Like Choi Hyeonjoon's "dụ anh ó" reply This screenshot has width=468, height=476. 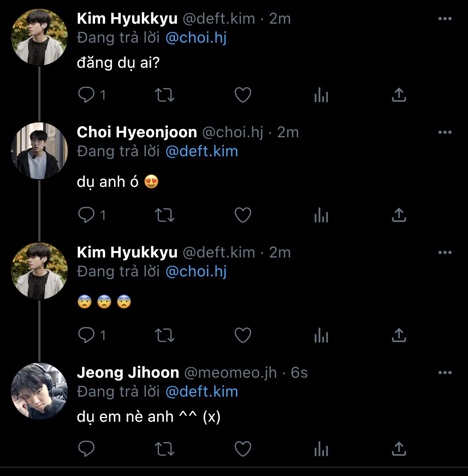[243, 215]
